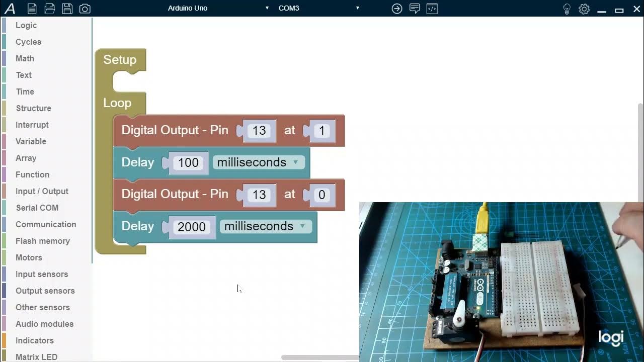
Task: Show the Other sensors blocks
Action: [43, 307]
